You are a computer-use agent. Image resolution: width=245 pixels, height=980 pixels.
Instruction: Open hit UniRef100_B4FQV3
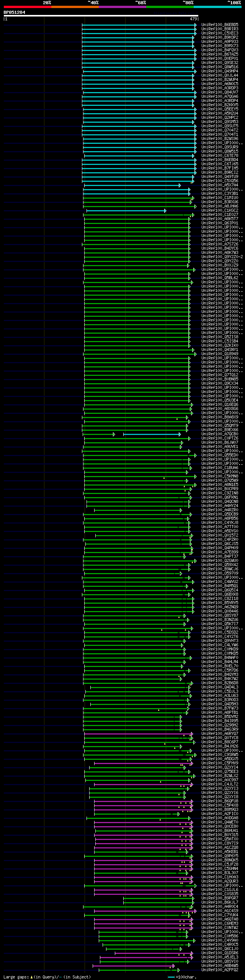(x=220, y=50)
